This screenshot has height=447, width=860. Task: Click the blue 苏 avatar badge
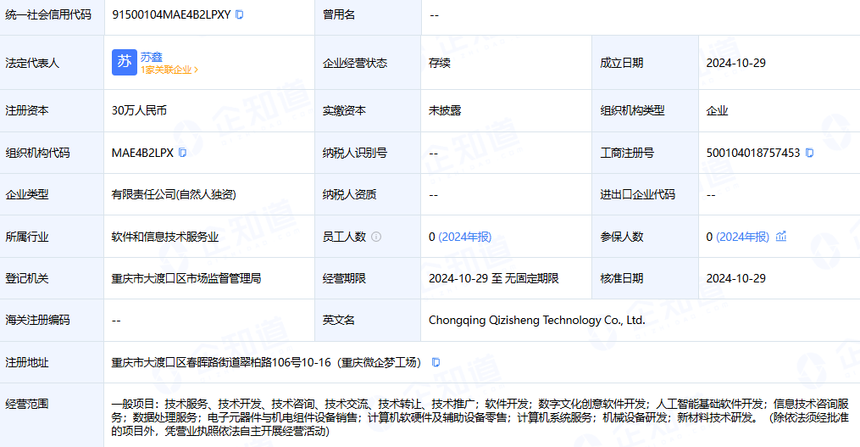click(x=125, y=63)
